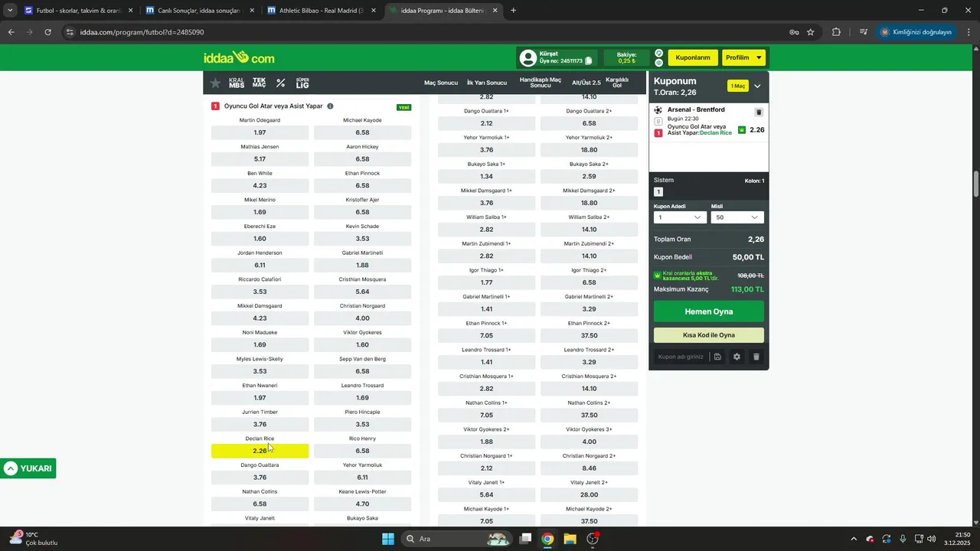Click Kısa Kod ile Oyna button
This screenshot has height=551, width=980.
pyautogui.click(x=708, y=335)
